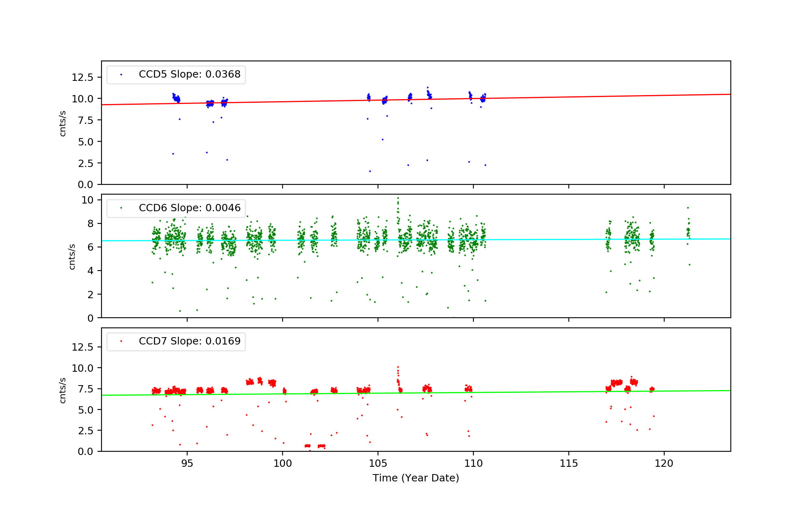
Task: Click the x-axis tick label 100
Action: [x=283, y=464]
